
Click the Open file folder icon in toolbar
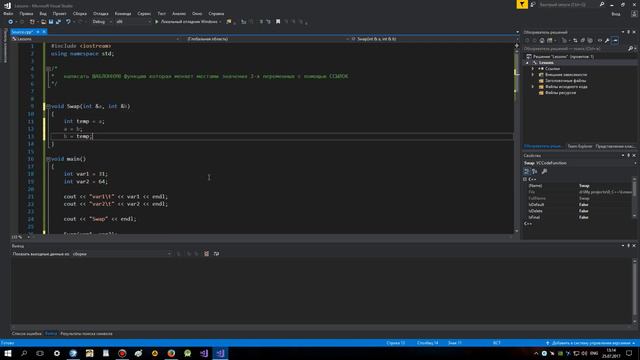[43, 22]
